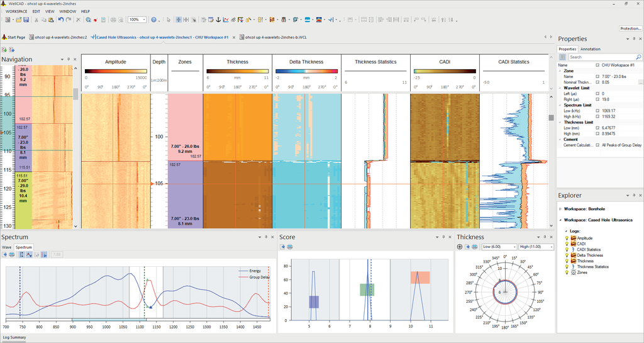
Task: Open the WORKSPACE menu
Action: (x=16, y=11)
